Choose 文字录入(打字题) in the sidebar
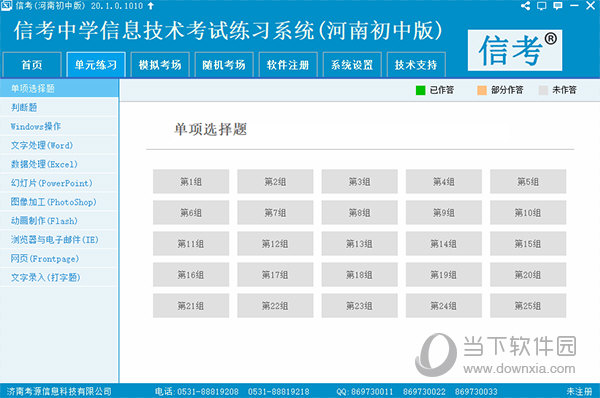Image resolution: width=600 pixels, height=398 pixels. pyautogui.click(x=59, y=277)
